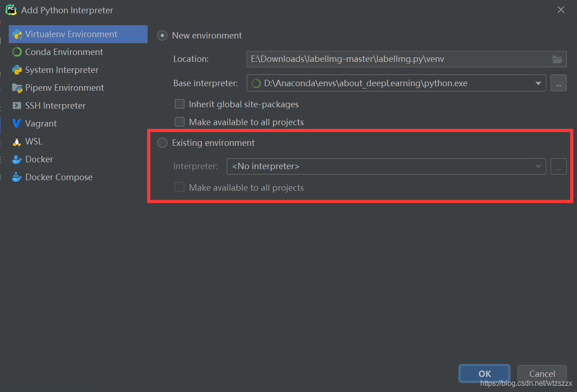The image size is (577, 392).
Task: Click the Docker whale icon
Action: 17,160
